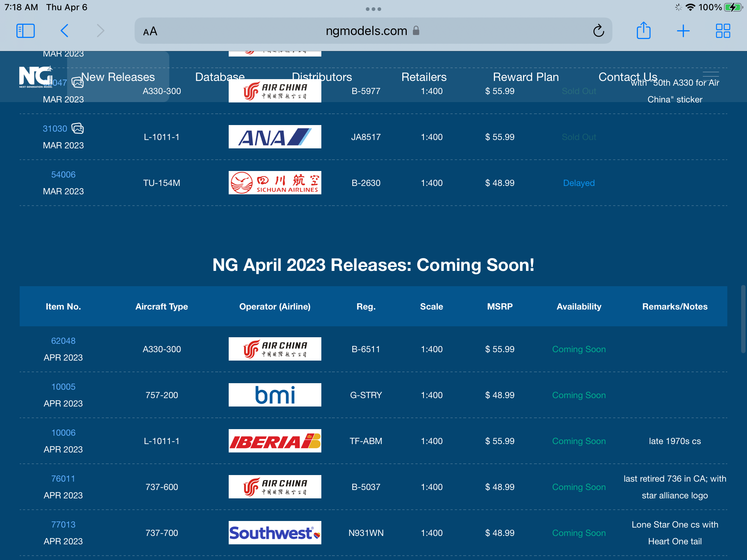Open item 54006 Sichuan TU-154M
The width and height of the screenshot is (747, 560).
pos(63,175)
